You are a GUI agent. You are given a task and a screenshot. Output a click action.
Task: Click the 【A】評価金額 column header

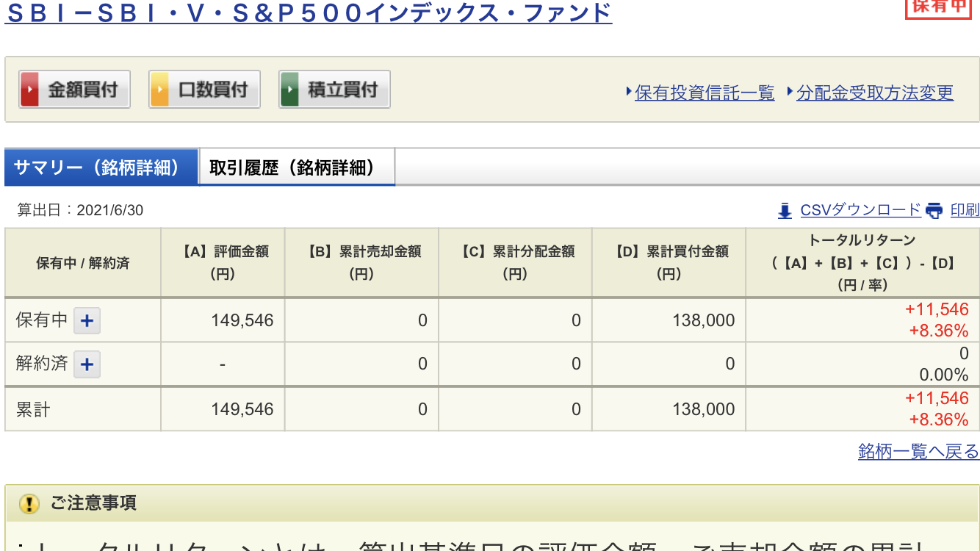pyautogui.click(x=223, y=262)
